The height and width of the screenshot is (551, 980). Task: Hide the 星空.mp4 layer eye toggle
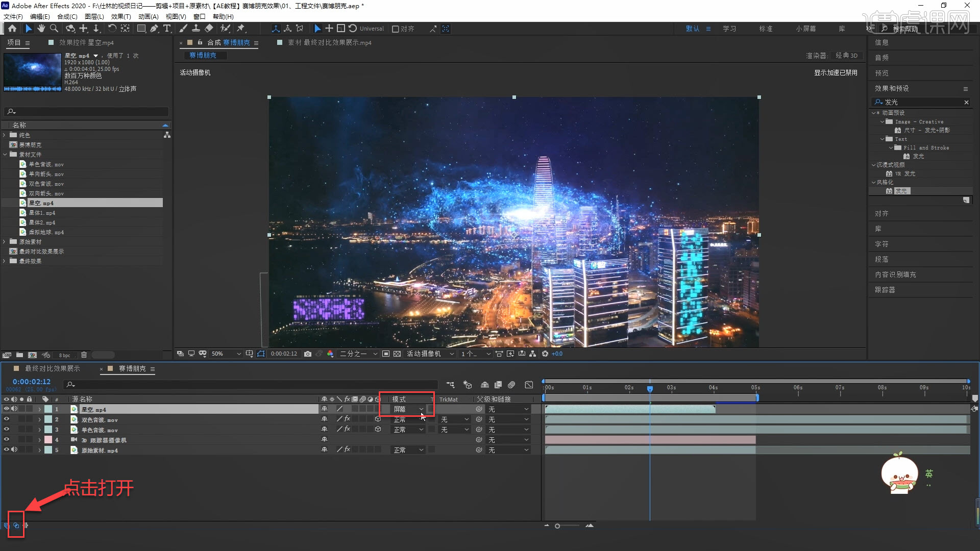point(7,409)
